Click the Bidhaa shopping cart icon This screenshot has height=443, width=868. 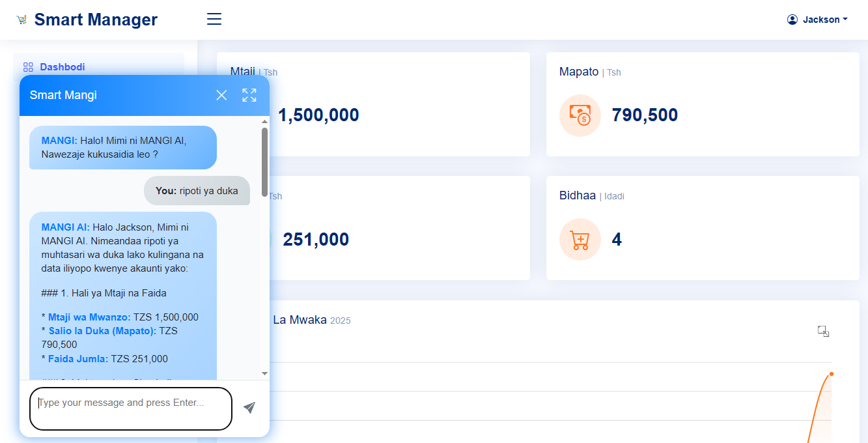(x=580, y=240)
